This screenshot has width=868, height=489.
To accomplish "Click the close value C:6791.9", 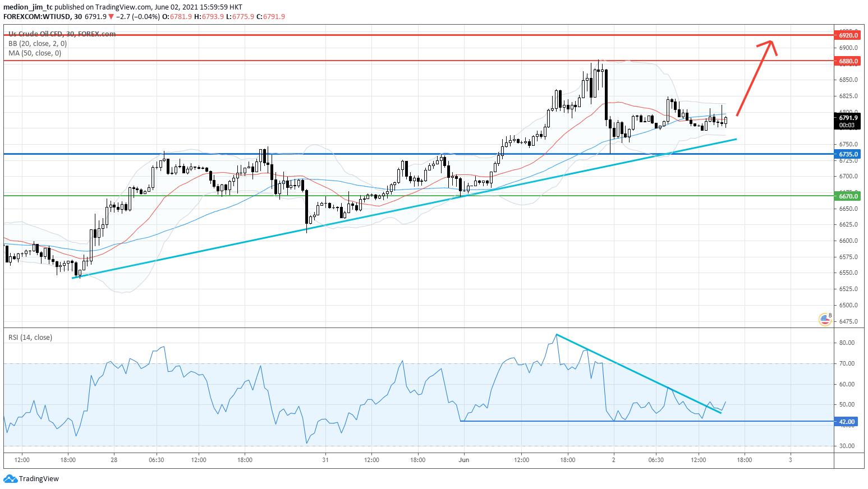I will (270, 16).
